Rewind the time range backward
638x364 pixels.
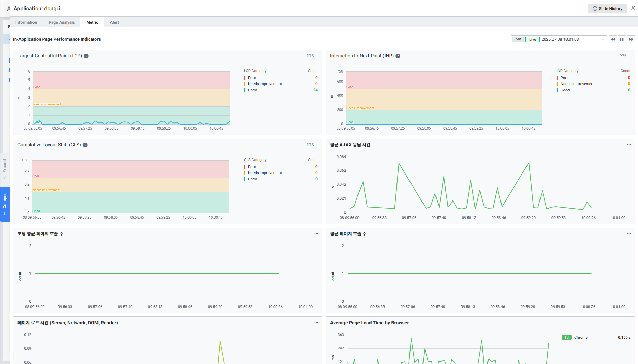click(x=613, y=39)
